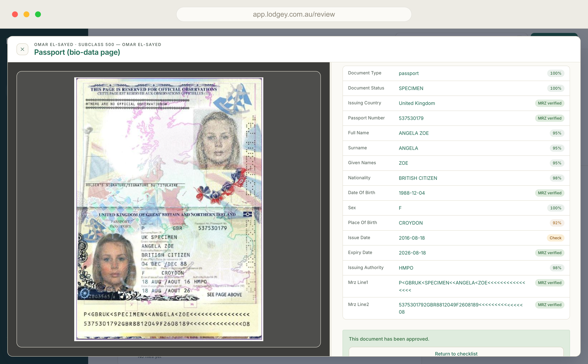
Task: Click the Expiry Date value 2026-08-18
Action: pos(412,253)
